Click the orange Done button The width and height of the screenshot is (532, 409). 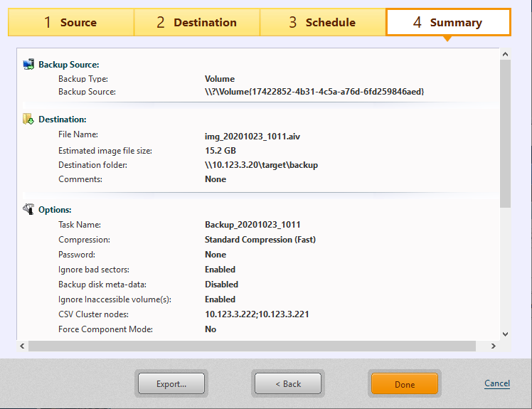[404, 384]
